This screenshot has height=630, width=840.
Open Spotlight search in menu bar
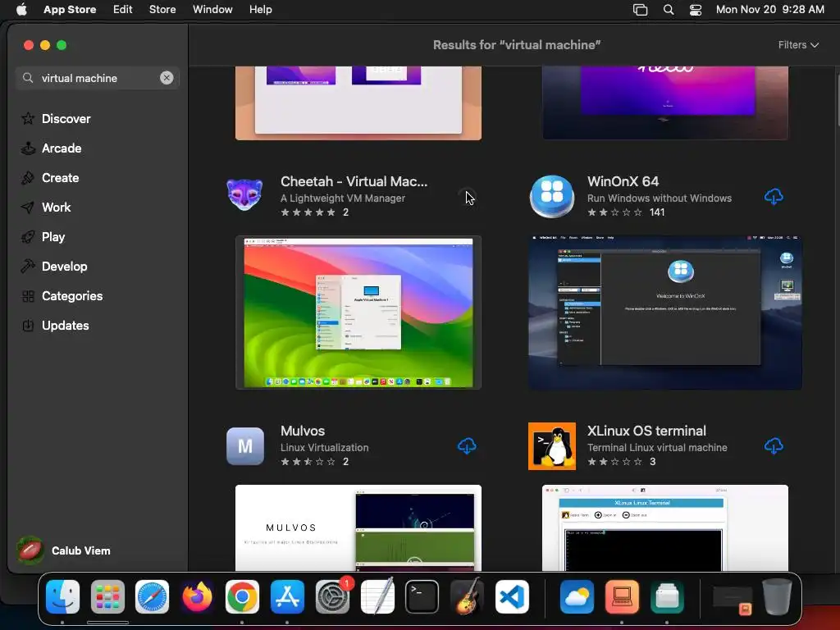[x=668, y=10]
